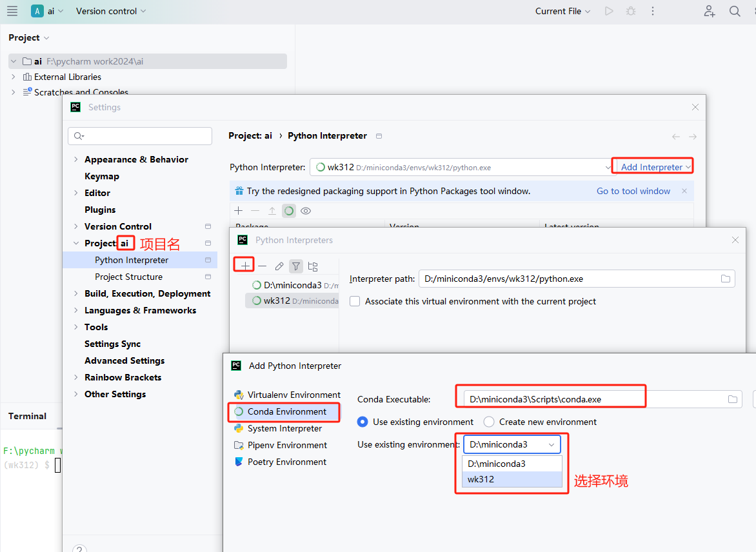756x552 pixels.
Task: Open the ai project switcher
Action: 47,11
